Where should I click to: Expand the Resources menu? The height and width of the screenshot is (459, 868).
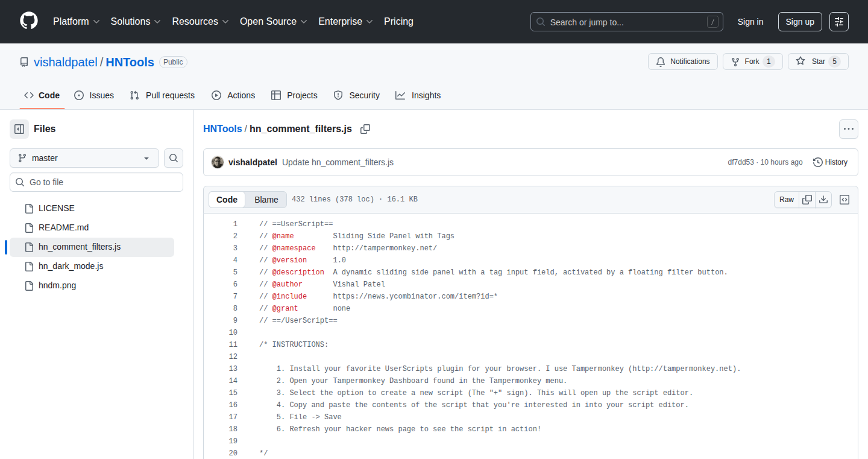click(x=200, y=22)
